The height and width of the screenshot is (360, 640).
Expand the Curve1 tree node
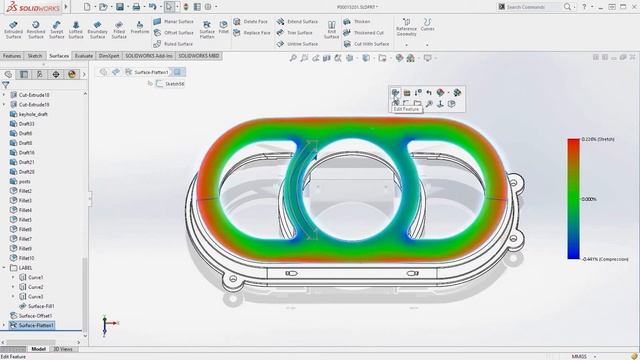pos(13,277)
